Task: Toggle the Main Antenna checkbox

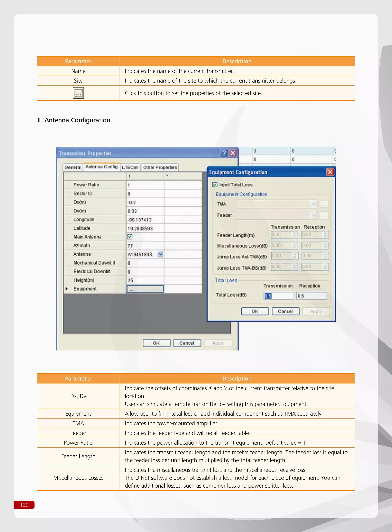Action: [x=130, y=237]
